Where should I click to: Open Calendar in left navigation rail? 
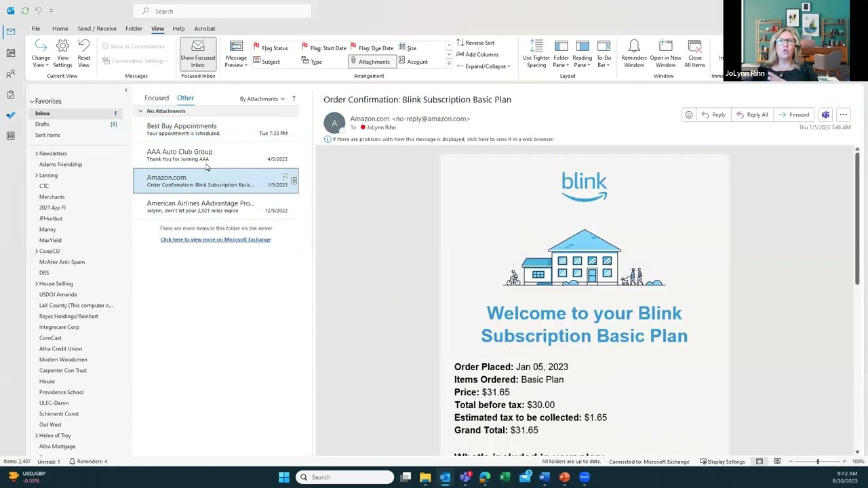(x=10, y=53)
